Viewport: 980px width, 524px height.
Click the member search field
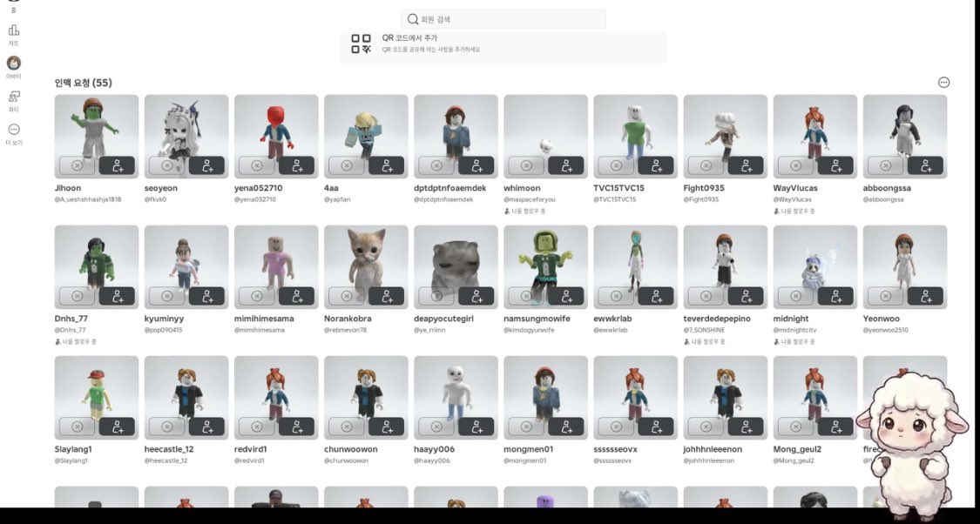coord(504,19)
